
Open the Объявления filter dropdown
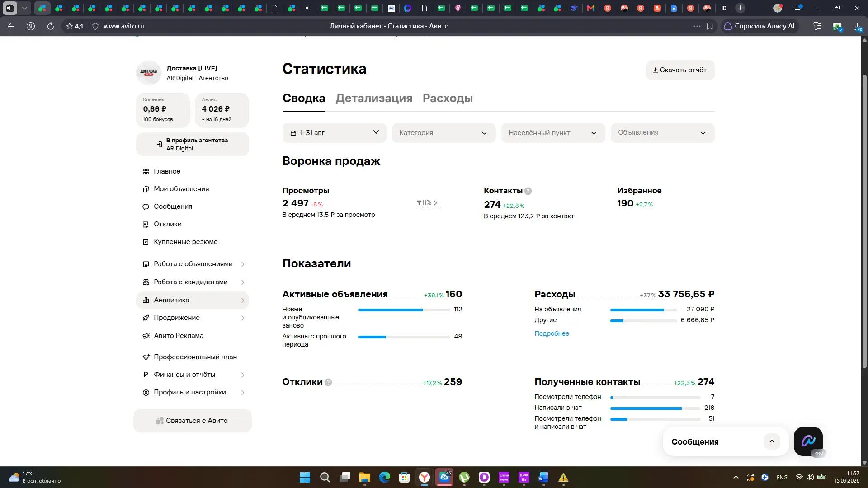(x=663, y=133)
